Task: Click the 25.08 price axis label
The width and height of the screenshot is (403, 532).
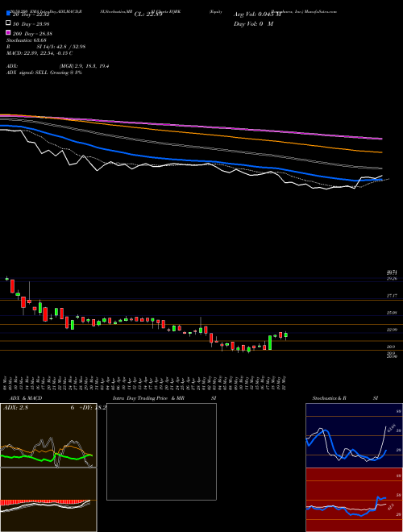Action: pos(392,313)
